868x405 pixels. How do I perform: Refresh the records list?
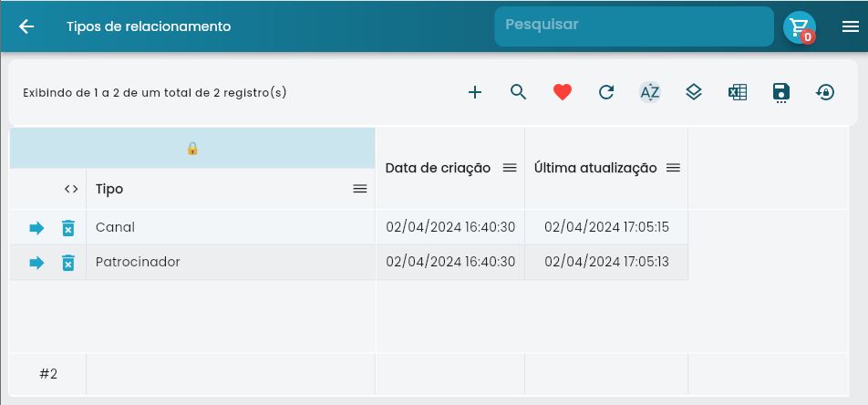click(606, 92)
